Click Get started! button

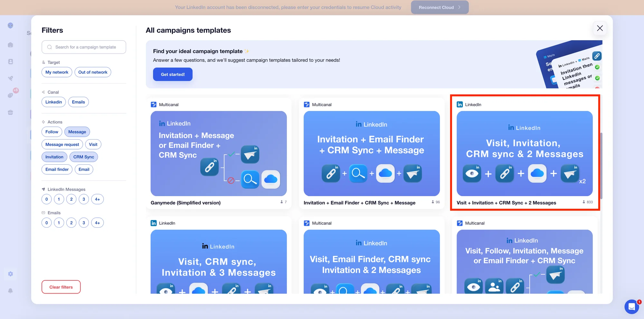[173, 74]
